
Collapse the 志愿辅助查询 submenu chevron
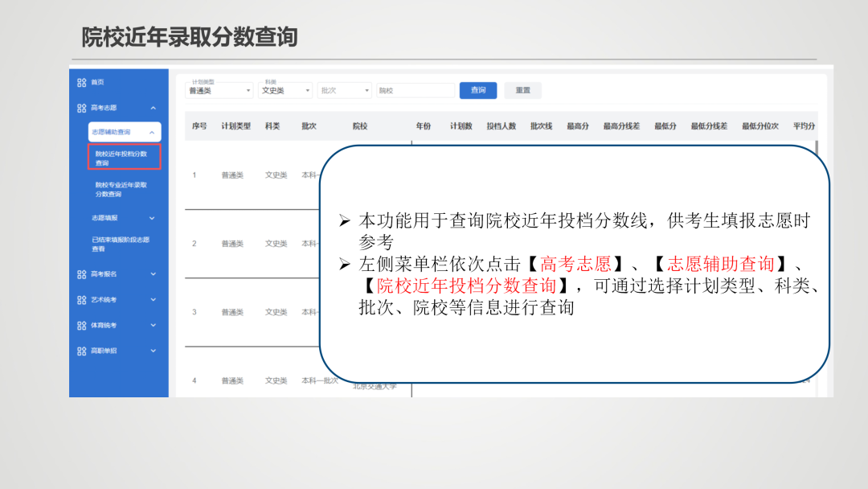[152, 133]
